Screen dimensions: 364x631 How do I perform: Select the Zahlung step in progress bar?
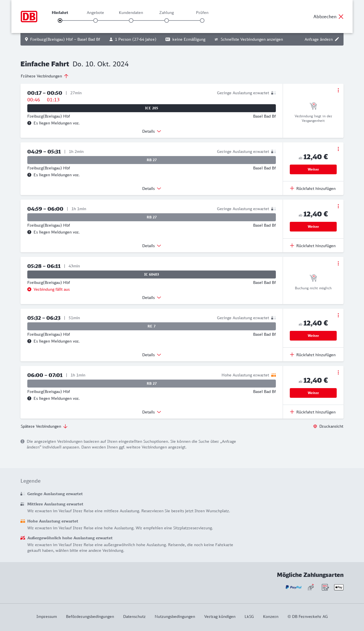pyautogui.click(x=167, y=21)
